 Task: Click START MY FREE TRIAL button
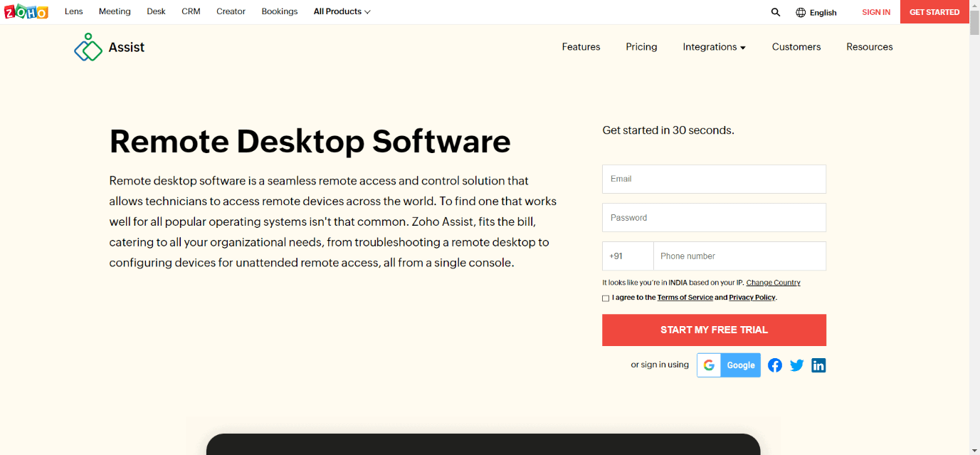[x=714, y=330]
